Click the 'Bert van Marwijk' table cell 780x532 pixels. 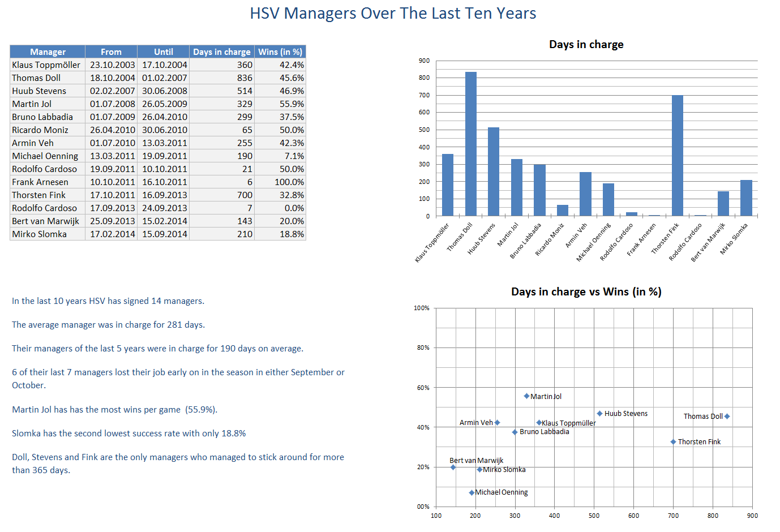coord(48,221)
